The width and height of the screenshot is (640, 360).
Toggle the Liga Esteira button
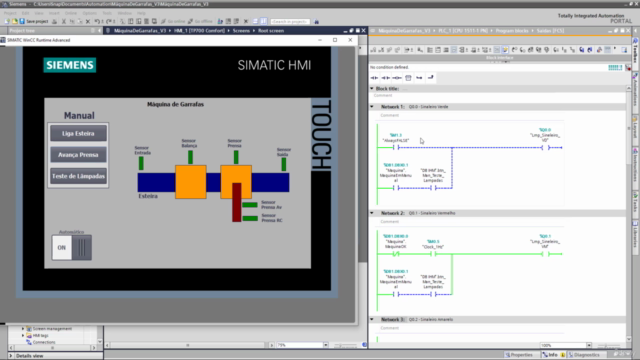click(78, 133)
